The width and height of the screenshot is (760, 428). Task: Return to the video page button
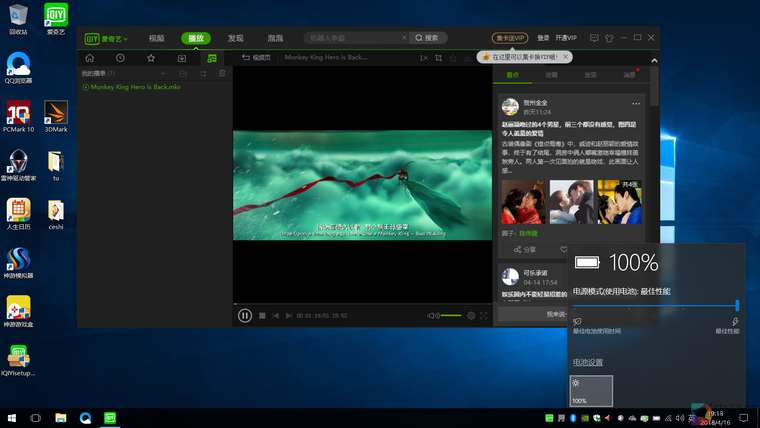256,57
